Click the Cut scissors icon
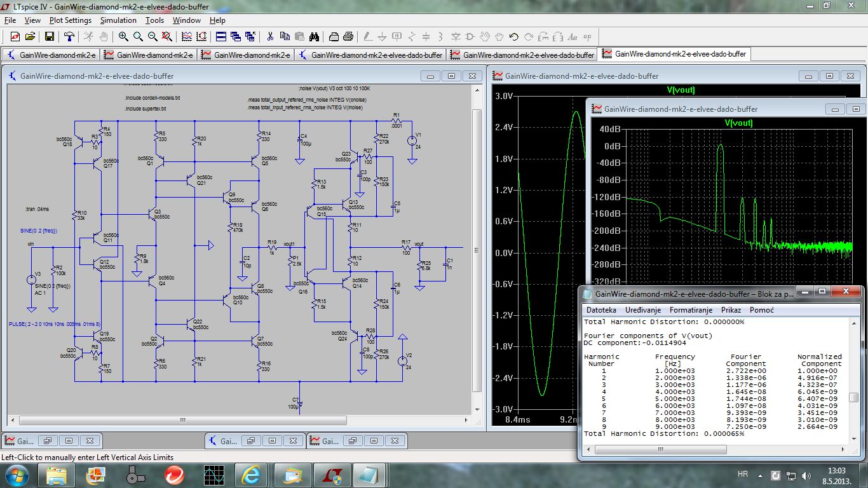Image resolution: width=868 pixels, height=488 pixels. pos(270,37)
